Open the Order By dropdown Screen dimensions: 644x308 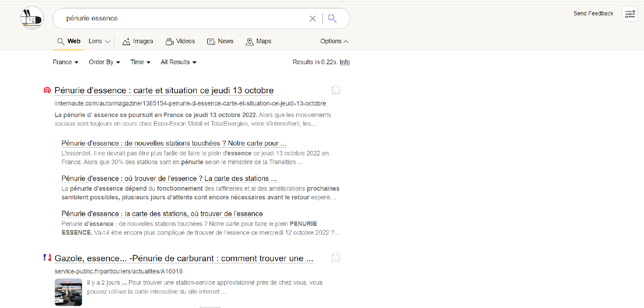point(104,62)
